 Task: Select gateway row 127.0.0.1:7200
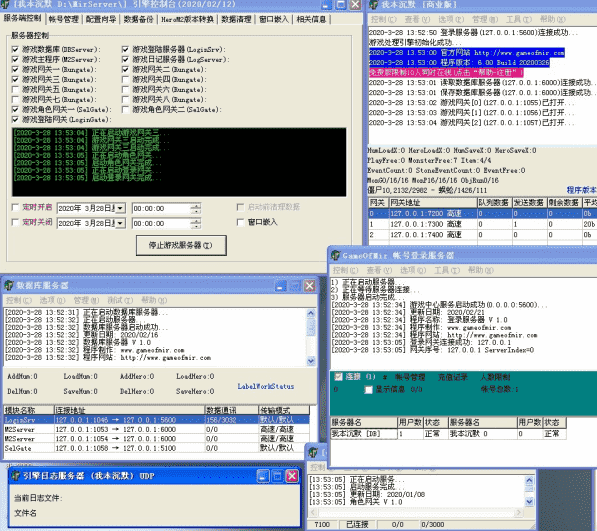pos(482,214)
